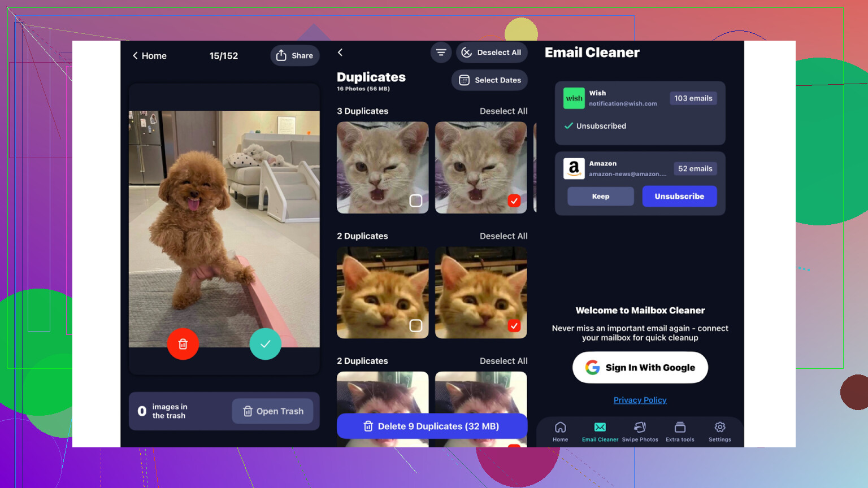Screen dimensions: 868x488
Task: Open the first winking kitten thumbnail
Action: click(383, 168)
